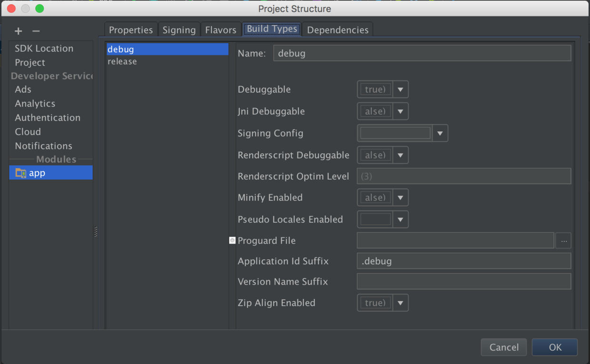Click the plus icon to add module

point(19,31)
